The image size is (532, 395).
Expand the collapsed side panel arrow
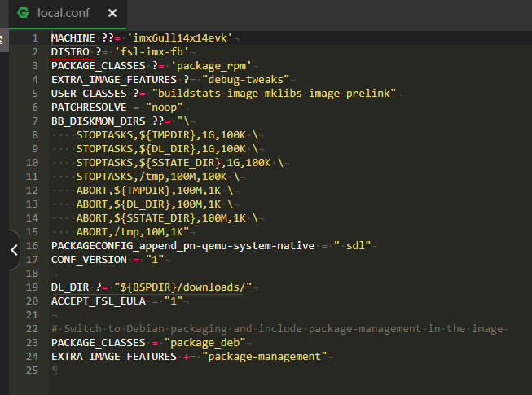coord(14,250)
